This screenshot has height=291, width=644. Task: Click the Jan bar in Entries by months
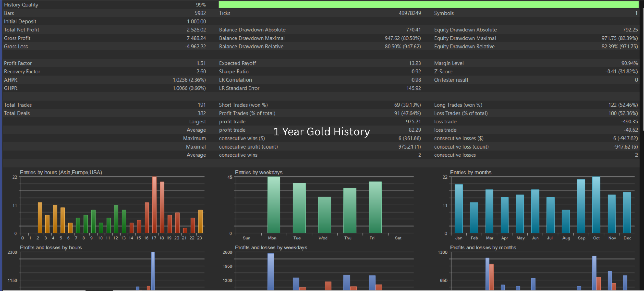[x=459, y=209]
